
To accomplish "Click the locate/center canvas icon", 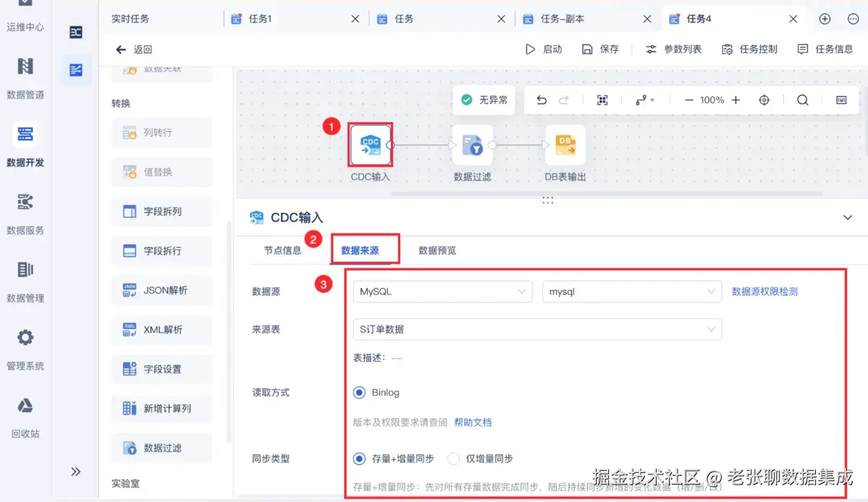I will pyautogui.click(x=764, y=101).
